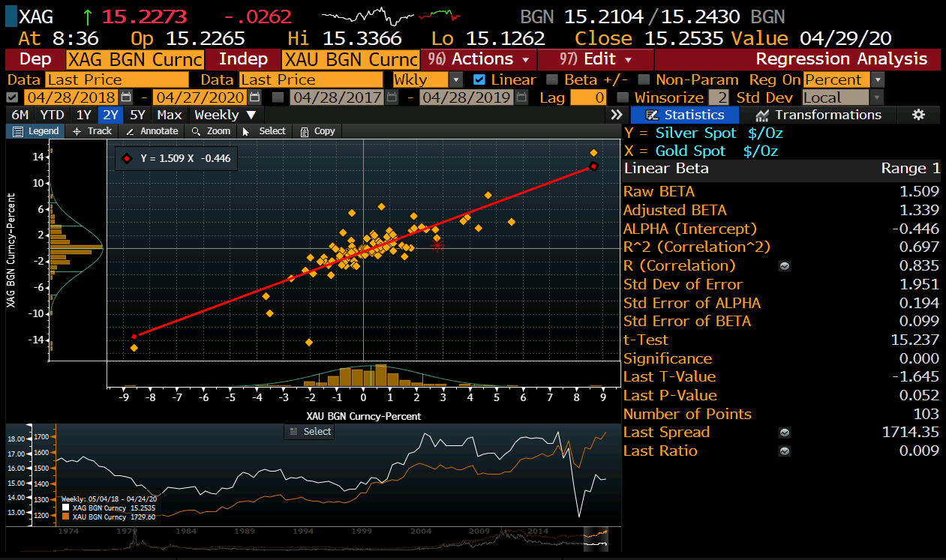Select the 5Y time range button
Screen dimensions: 946x560
pyautogui.click(x=137, y=115)
